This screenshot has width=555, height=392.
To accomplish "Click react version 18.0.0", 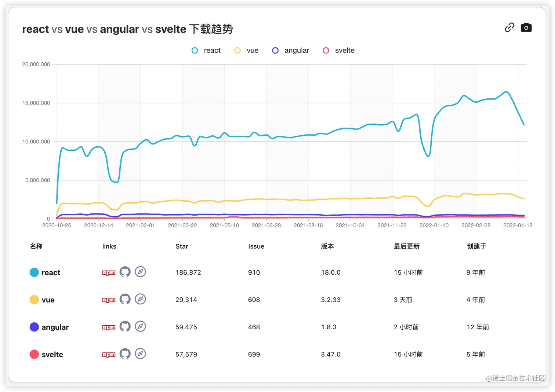I will 331,272.
